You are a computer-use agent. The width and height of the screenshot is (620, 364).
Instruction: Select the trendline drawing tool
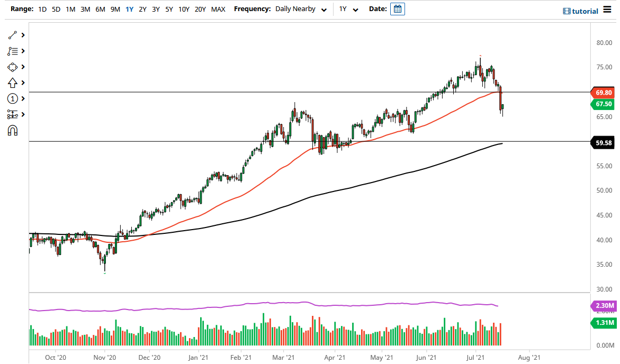[x=13, y=35]
